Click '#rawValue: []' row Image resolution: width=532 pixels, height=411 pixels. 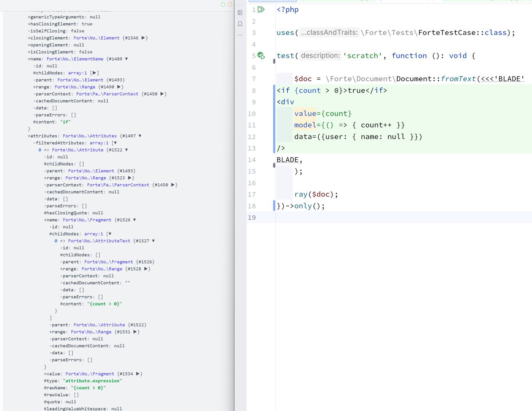[62, 395]
